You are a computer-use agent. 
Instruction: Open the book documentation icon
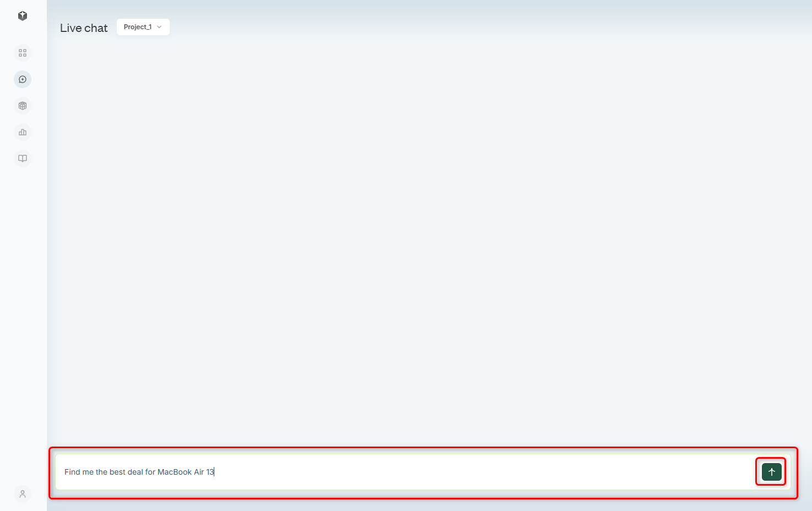tap(23, 159)
